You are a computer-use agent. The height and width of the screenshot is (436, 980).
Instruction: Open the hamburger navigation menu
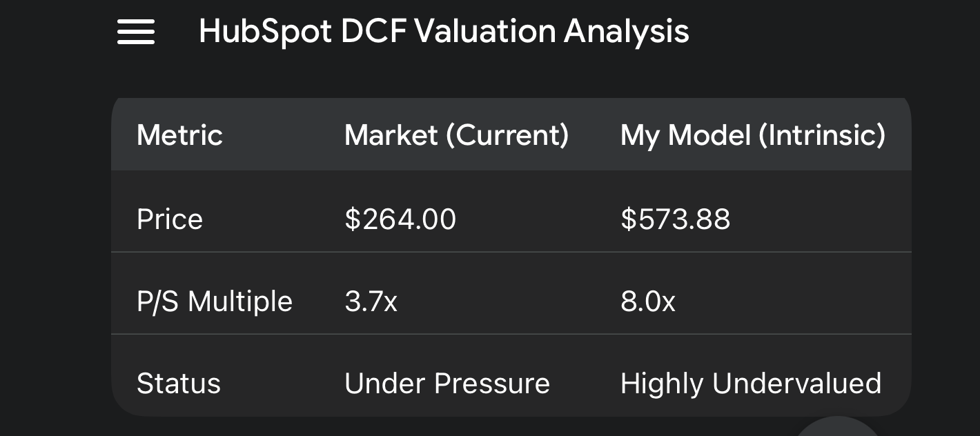click(135, 32)
